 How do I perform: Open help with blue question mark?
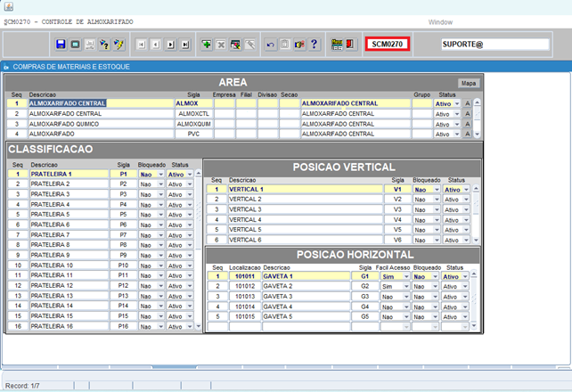click(315, 45)
